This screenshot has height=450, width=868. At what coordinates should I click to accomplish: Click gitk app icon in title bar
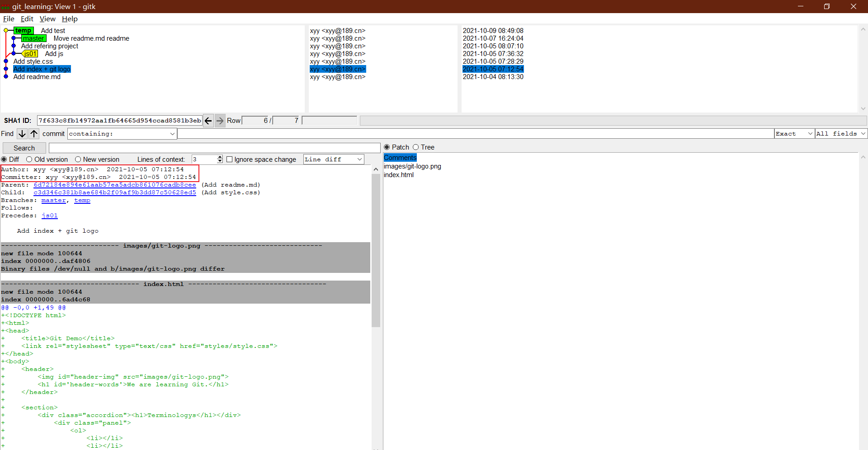pos(5,6)
